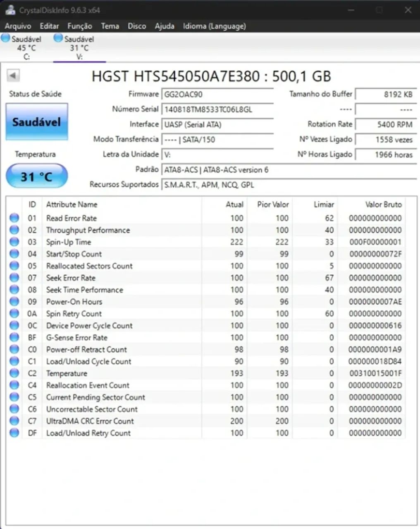Click the disk title HGST HTS545050A7E380
This screenshot has width=420, height=529.
click(x=211, y=76)
